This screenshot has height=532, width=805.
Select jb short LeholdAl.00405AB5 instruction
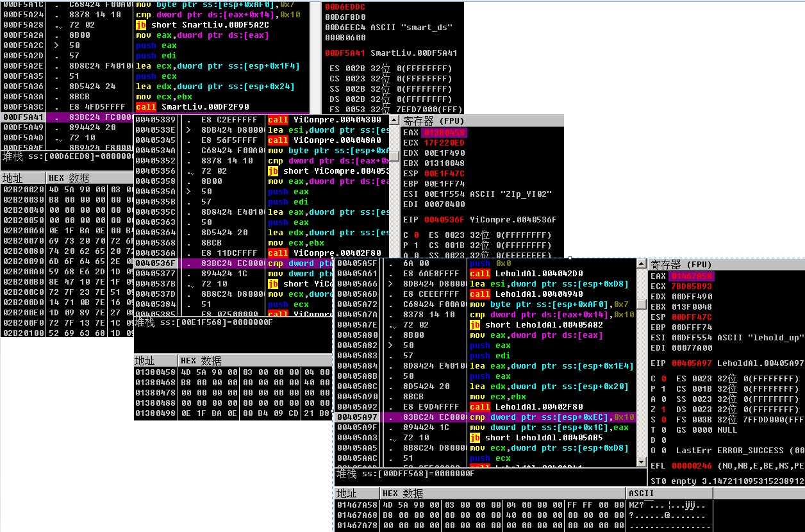(538, 438)
